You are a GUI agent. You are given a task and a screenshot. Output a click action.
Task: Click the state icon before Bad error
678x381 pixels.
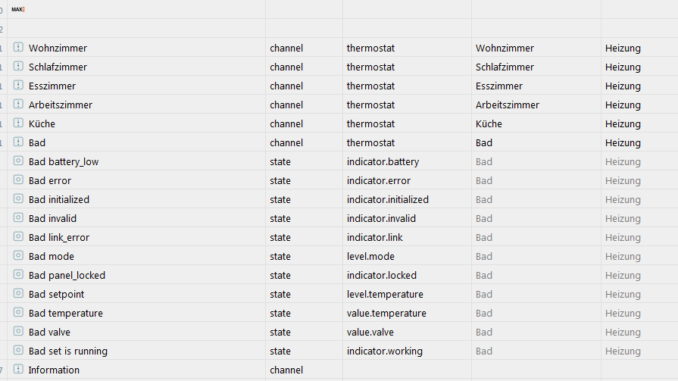pos(18,180)
